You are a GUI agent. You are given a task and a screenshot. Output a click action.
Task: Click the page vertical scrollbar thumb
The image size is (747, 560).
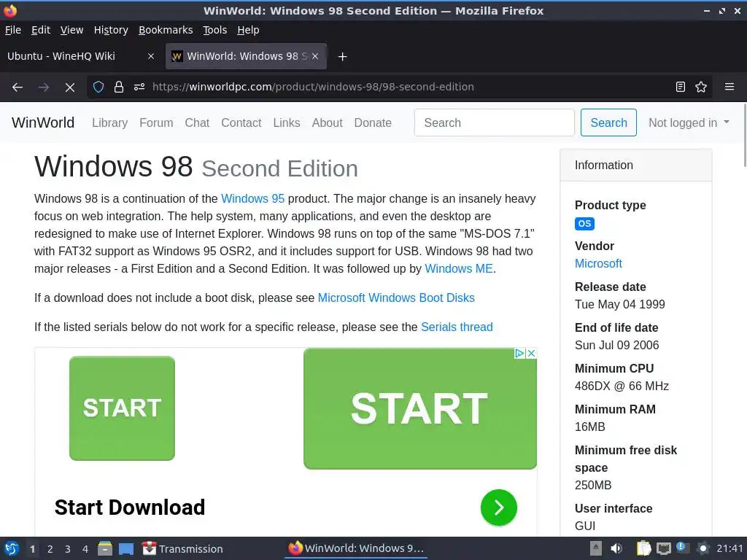tap(745, 136)
